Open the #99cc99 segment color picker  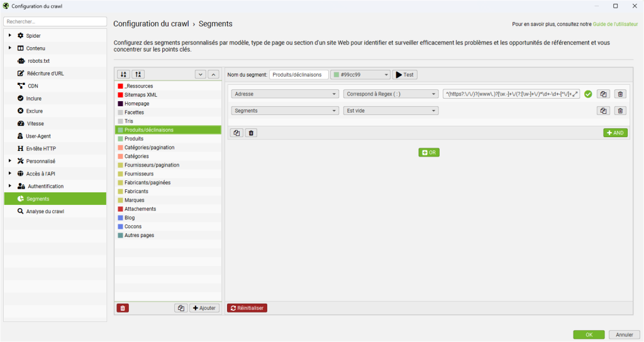tap(360, 75)
